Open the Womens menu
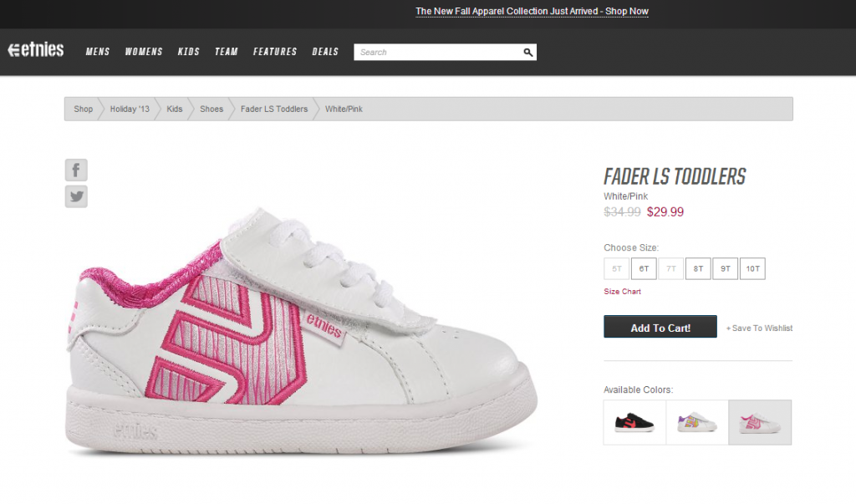The height and width of the screenshot is (504, 856). [x=144, y=52]
